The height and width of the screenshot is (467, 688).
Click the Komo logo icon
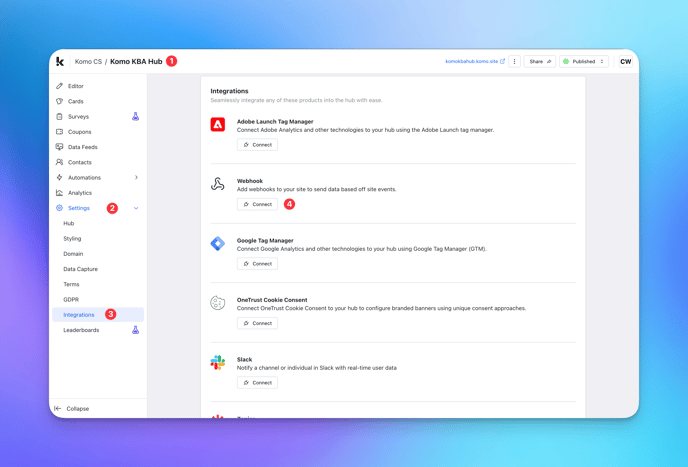[x=60, y=61]
